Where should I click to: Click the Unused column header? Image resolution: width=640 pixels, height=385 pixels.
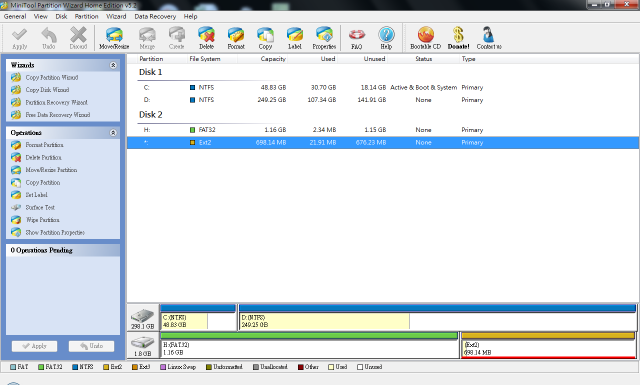point(374,59)
